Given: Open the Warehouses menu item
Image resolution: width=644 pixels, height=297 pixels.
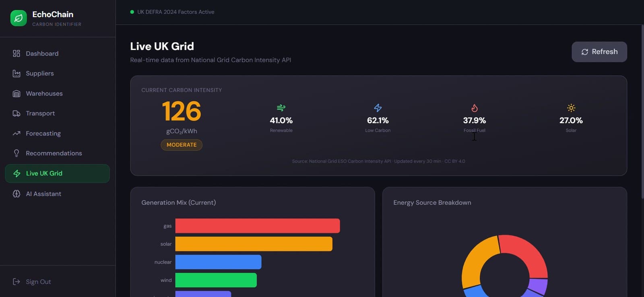Looking at the screenshot, I should [x=58, y=93].
